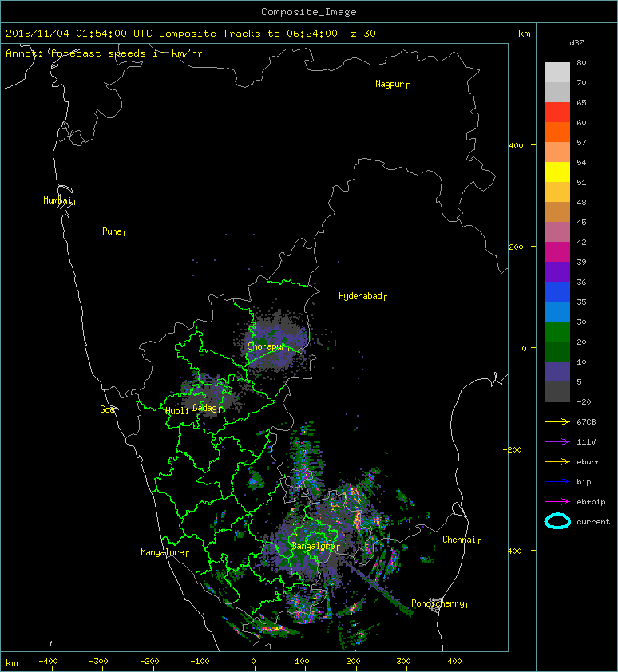Click the Hubli city label
The width and height of the screenshot is (618, 672).
tap(177, 411)
